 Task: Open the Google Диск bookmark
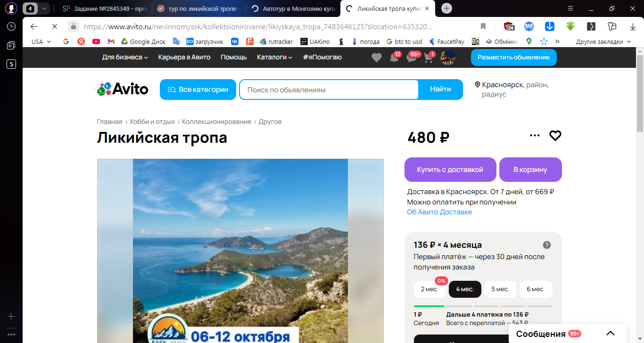[143, 41]
